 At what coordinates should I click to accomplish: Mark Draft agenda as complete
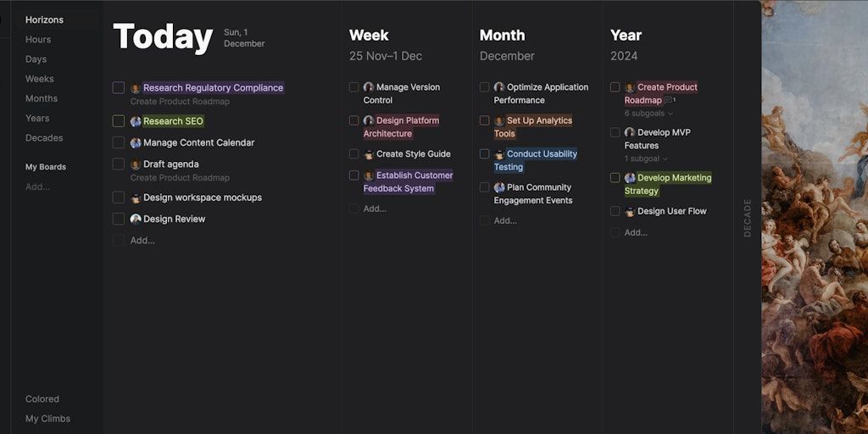[x=119, y=164]
